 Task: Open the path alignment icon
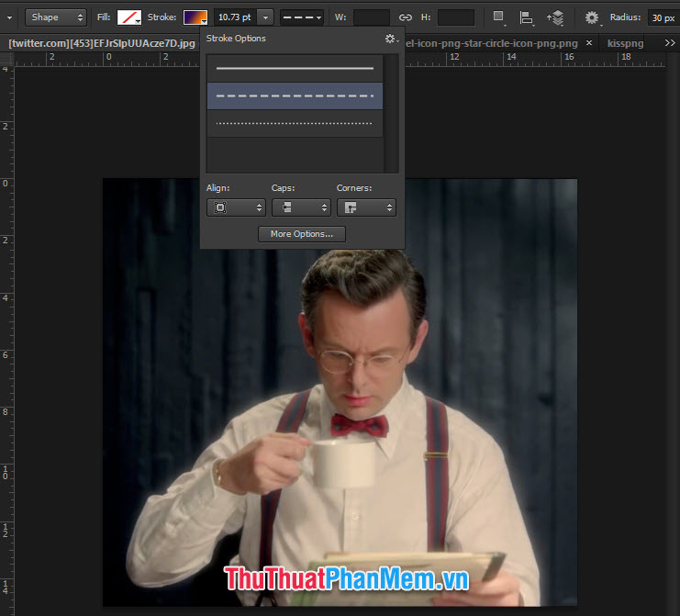click(526, 17)
